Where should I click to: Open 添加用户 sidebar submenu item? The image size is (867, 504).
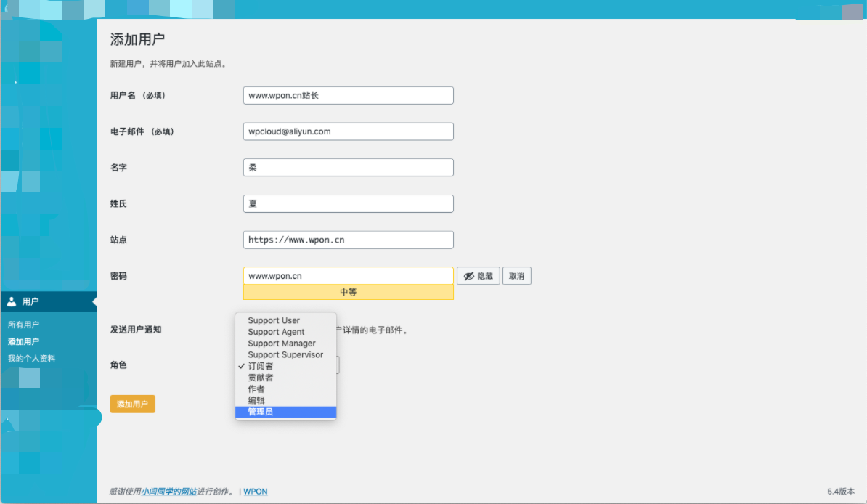(x=23, y=341)
